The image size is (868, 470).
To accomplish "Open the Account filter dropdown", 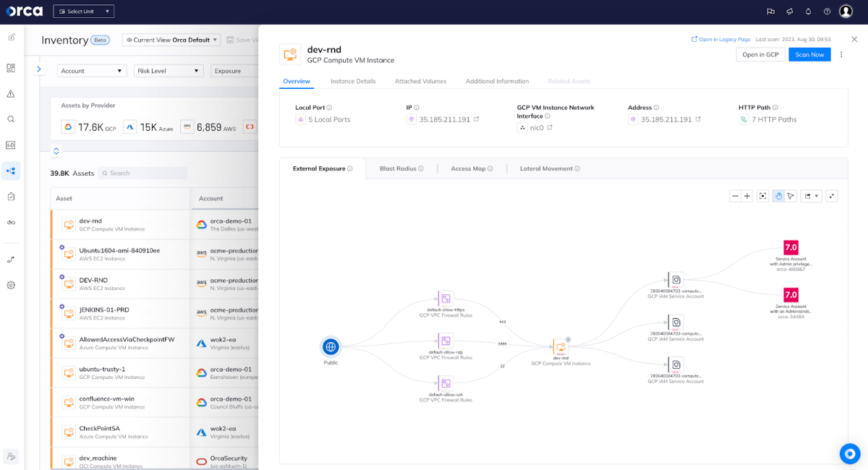I will (92, 71).
